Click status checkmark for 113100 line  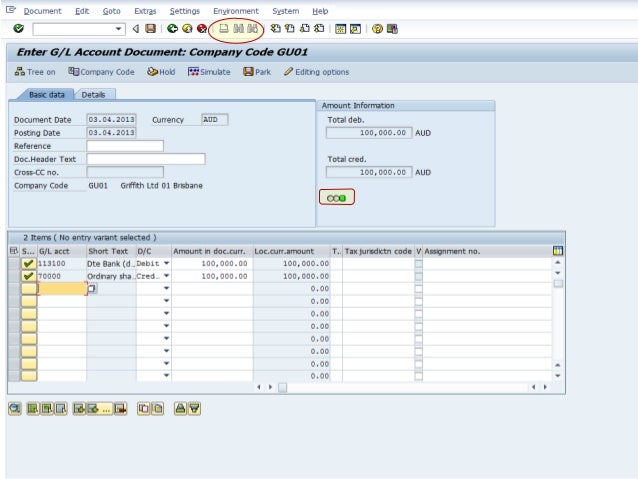pyautogui.click(x=28, y=264)
